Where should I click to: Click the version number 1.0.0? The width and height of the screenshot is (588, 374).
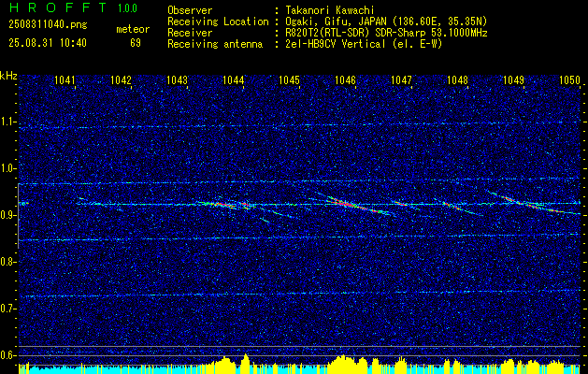(127, 8)
